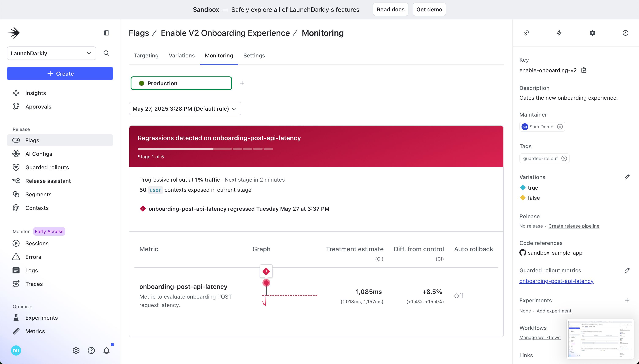The width and height of the screenshot is (639, 364).
Task: Remove Sam Demo as maintainer
Action: coord(560,127)
